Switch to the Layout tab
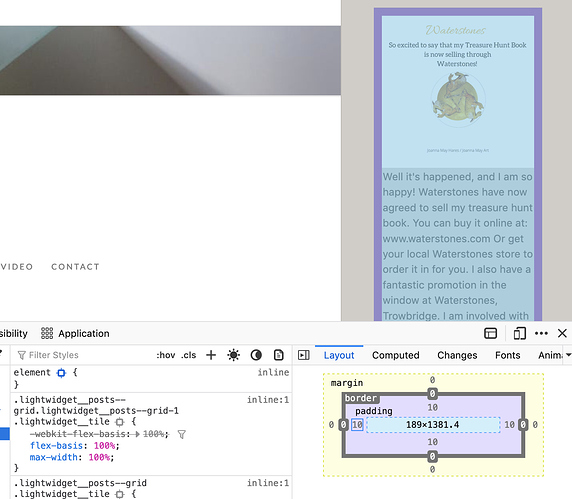 tap(339, 355)
